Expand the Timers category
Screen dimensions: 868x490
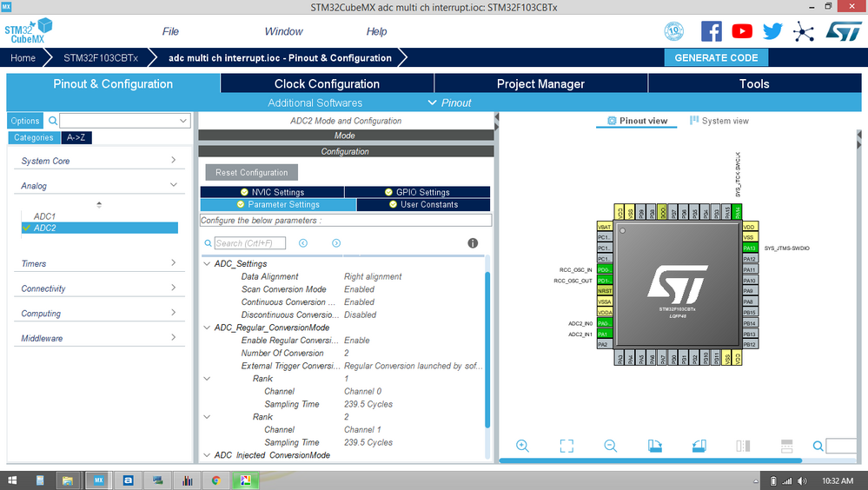click(173, 262)
